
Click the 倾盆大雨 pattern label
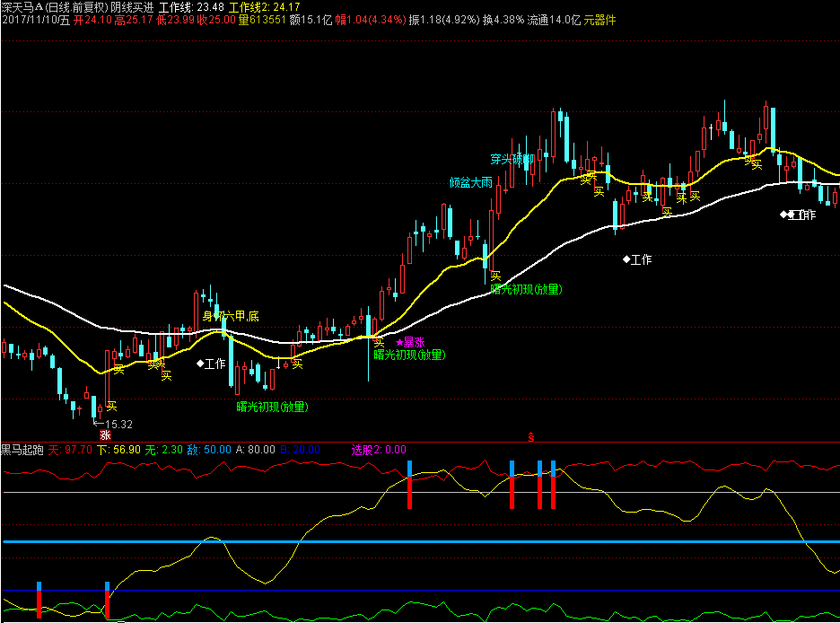click(x=471, y=182)
